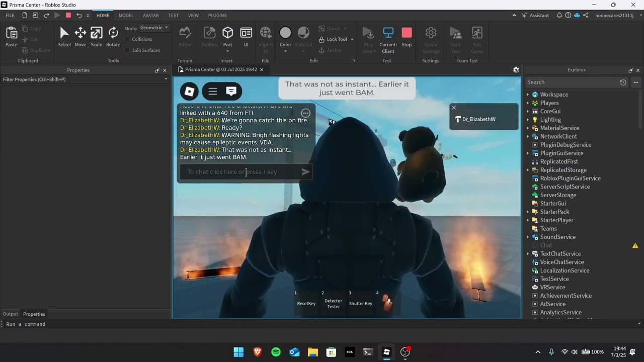The height and width of the screenshot is (362, 644).
Task: Click the red stop icon in quick access bar
Action: (68, 15)
